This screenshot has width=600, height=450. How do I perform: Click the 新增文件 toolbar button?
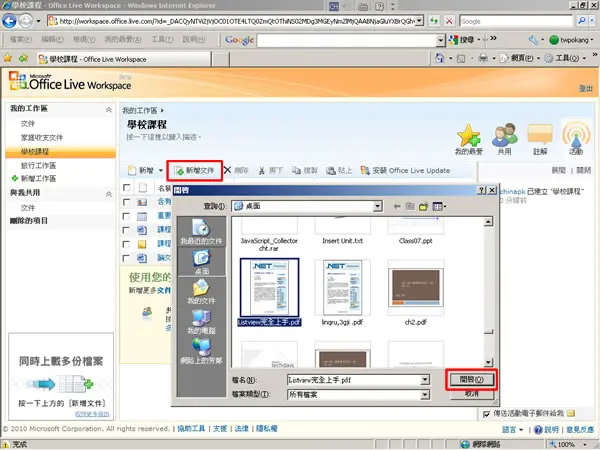click(x=195, y=171)
